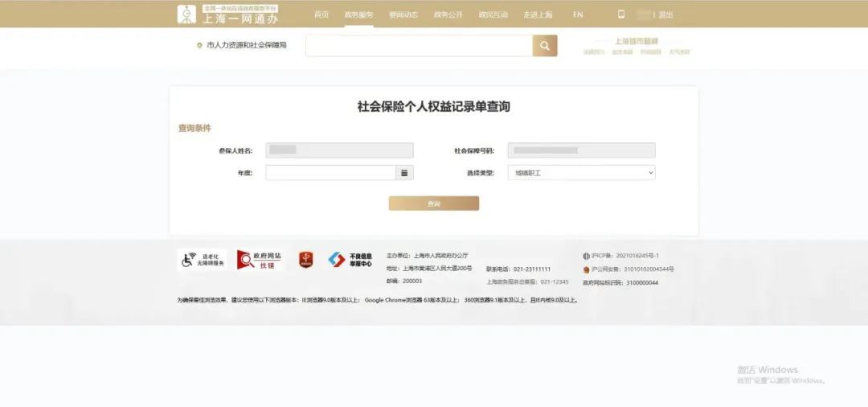The height and width of the screenshot is (407, 868).
Task: Click 政府网站标识码: 3100000044 text
Action: [620, 283]
